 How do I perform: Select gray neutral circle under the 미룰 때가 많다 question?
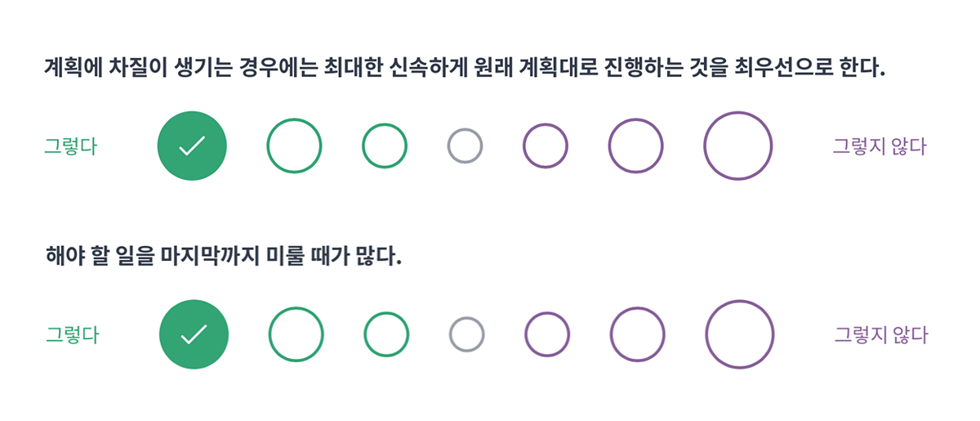point(466,334)
